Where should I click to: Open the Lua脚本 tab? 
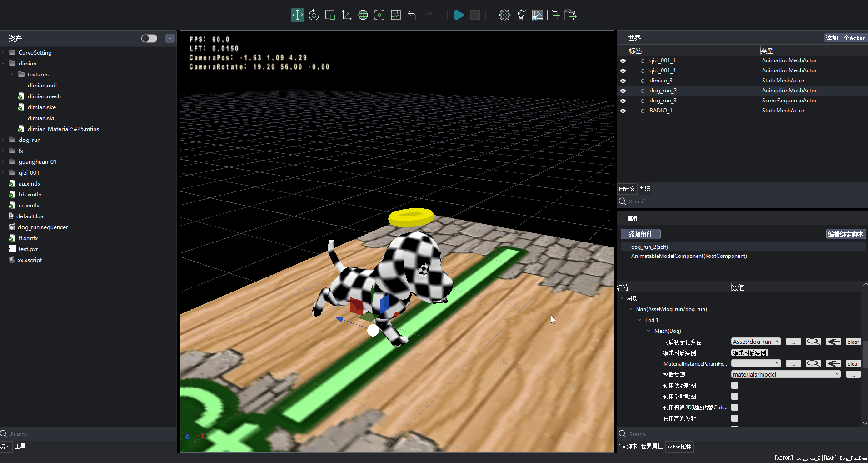tap(628, 447)
